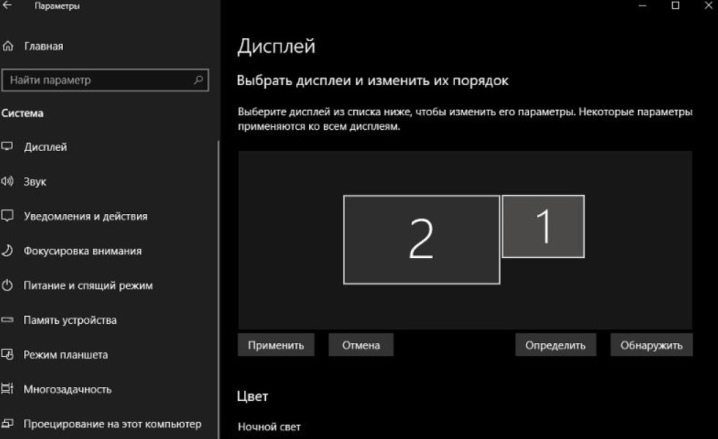Screen dimensions: 718x439
Task: Click the sidebar vertical scrollbar
Action: click(218, 289)
